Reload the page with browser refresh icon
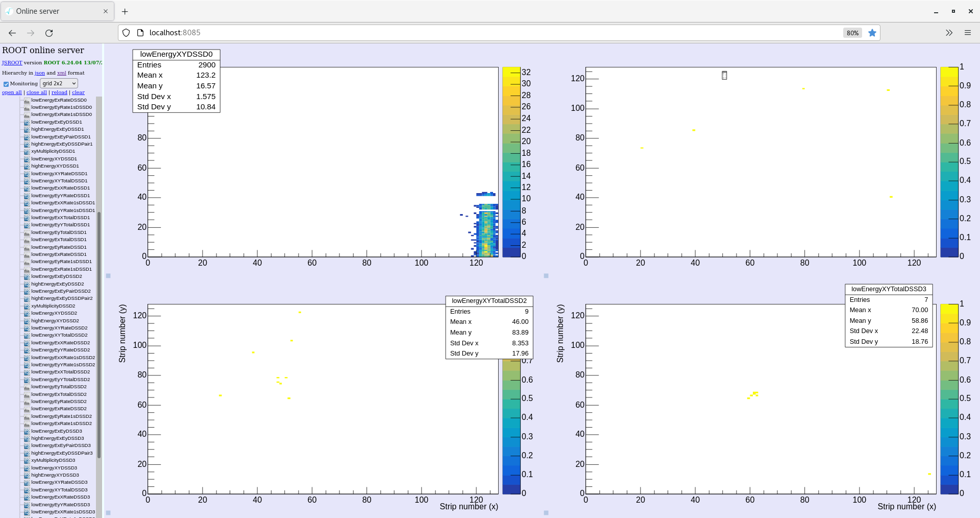 [49, 33]
